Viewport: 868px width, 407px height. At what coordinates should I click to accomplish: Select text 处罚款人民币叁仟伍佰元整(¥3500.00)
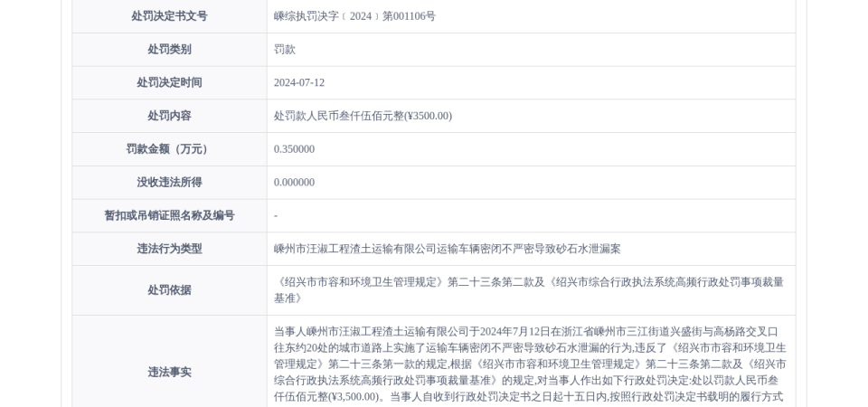coord(363,116)
